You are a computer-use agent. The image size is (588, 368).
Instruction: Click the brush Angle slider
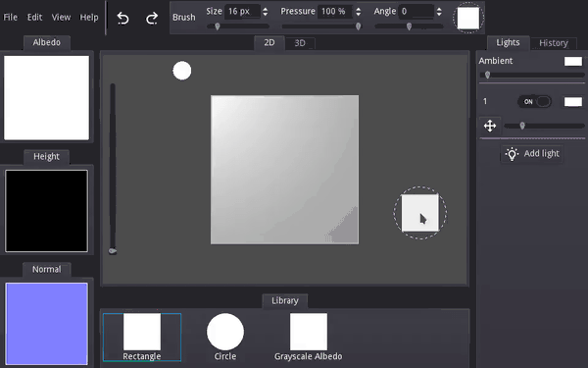(409, 26)
